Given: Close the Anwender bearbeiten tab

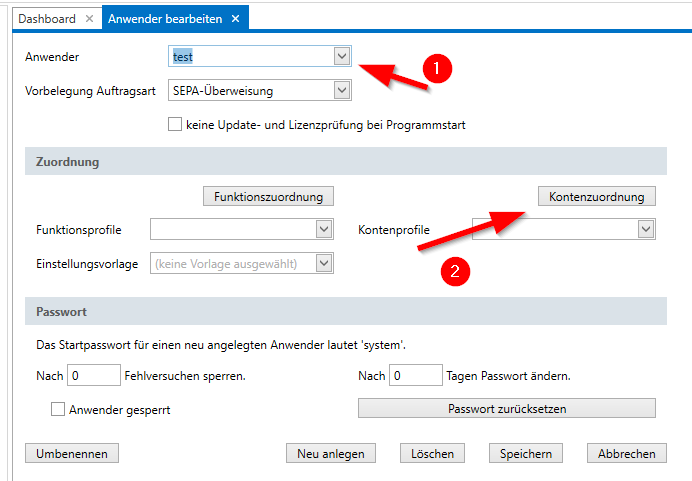Looking at the screenshot, I should tap(235, 19).
